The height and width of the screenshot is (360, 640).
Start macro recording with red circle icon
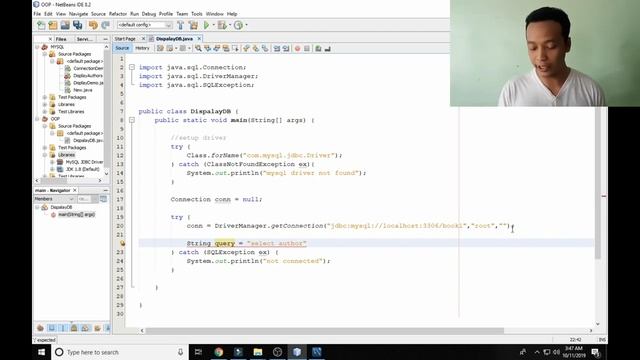coord(297,49)
